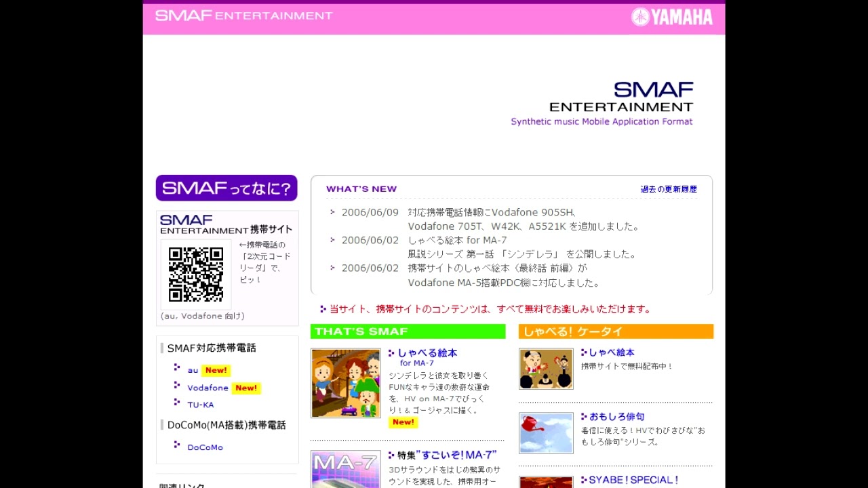The width and height of the screenshot is (868, 488).
Task: Click bullet icon beside 2006/06/09 entry
Action: coord(332,212)
